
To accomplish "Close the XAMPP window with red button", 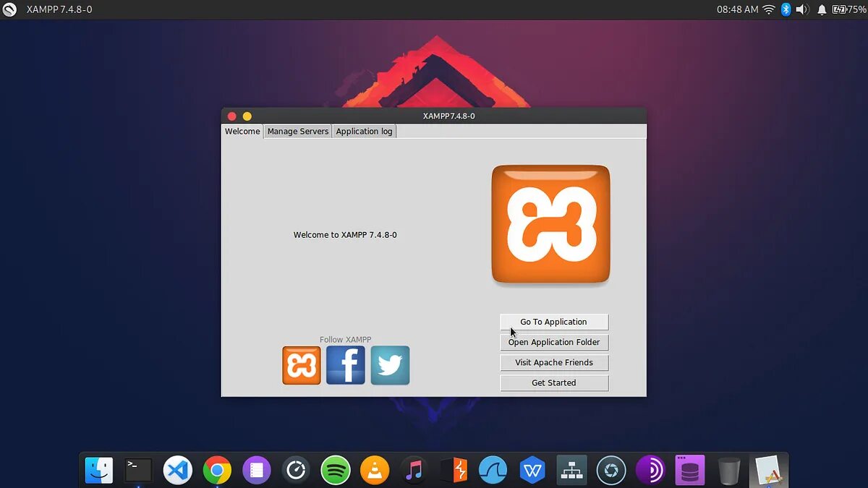I will point(232,116).
